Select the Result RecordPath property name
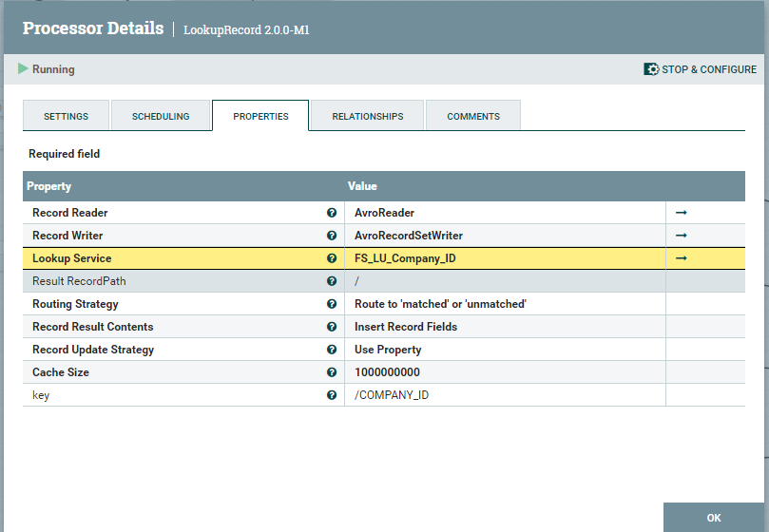769x532 pixels. [x=79, y=281]
